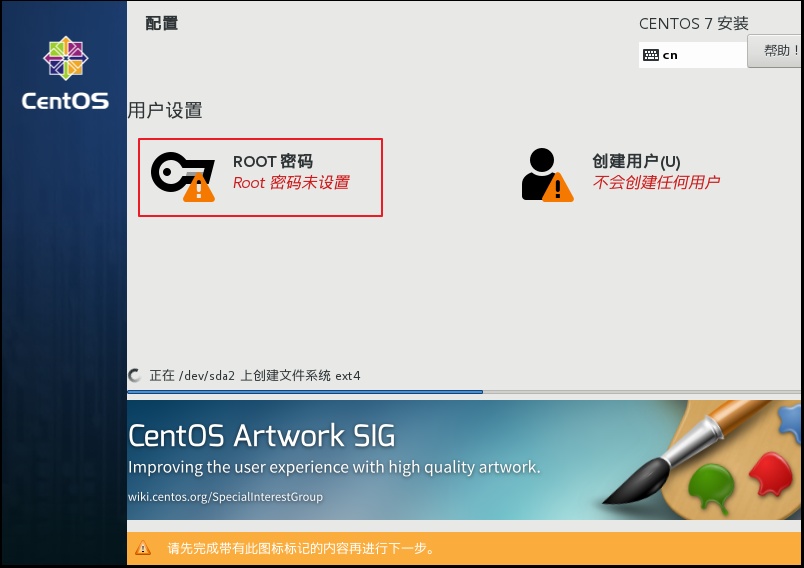Open the ROOT 密码 settings
804x568 pixels.
coord(260,177)
